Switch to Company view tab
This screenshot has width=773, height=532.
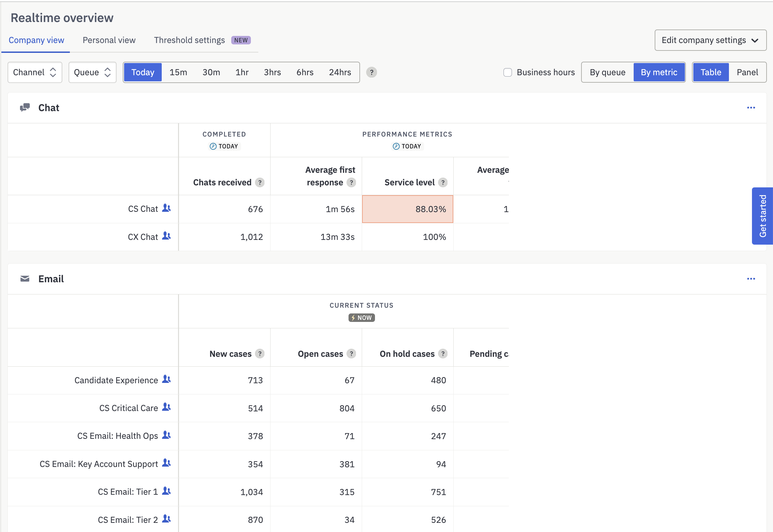point(36,40)
